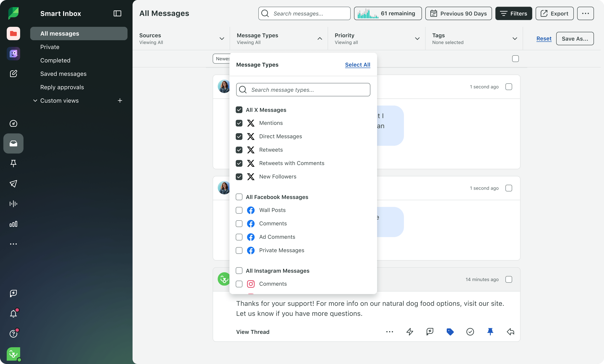
Task: Open the lightning chat bubble in left rail
Action: pos(13,293)
